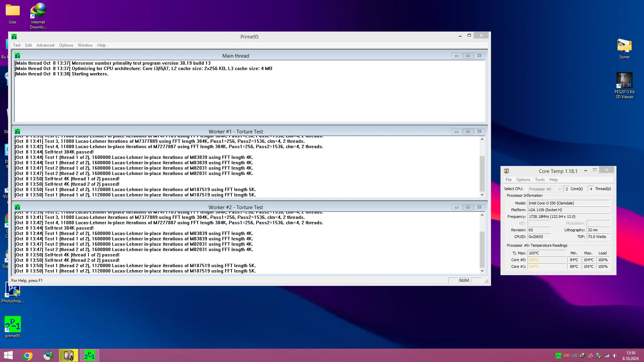Click Prime95 title bar app icon
The height and width of the screenshot is (362, 644).
(14, 37)
